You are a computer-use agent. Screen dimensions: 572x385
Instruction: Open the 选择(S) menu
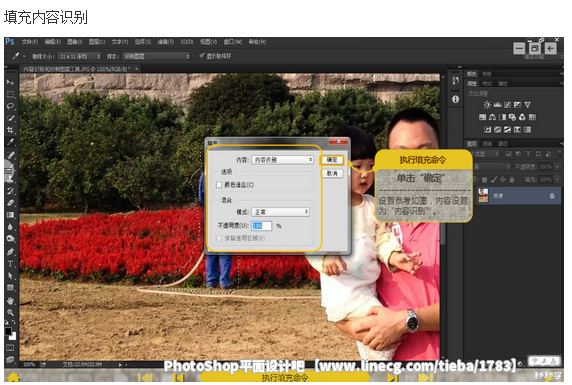pyautogui.click(x=142, y=42)
